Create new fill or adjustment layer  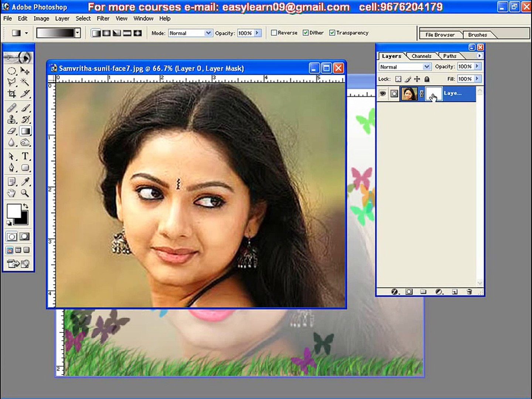click(439, 291)
